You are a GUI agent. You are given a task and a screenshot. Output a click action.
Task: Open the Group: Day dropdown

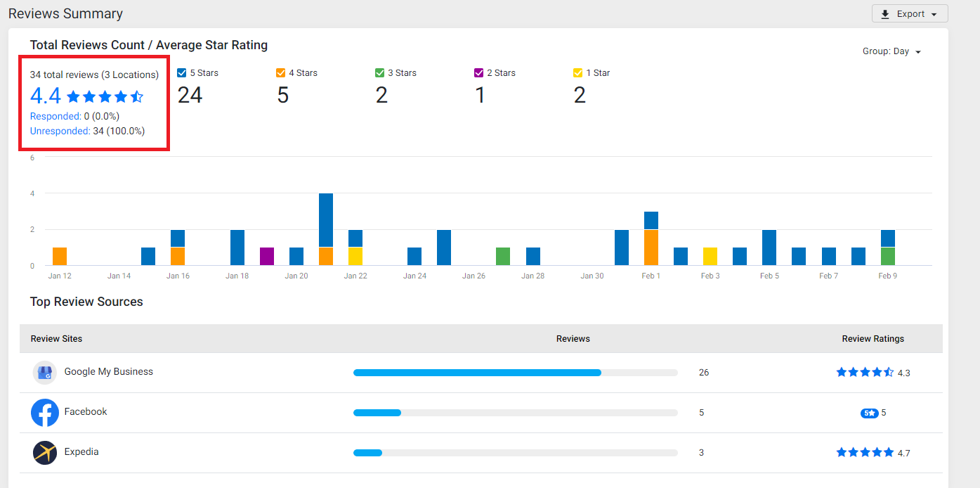(892, 51)
